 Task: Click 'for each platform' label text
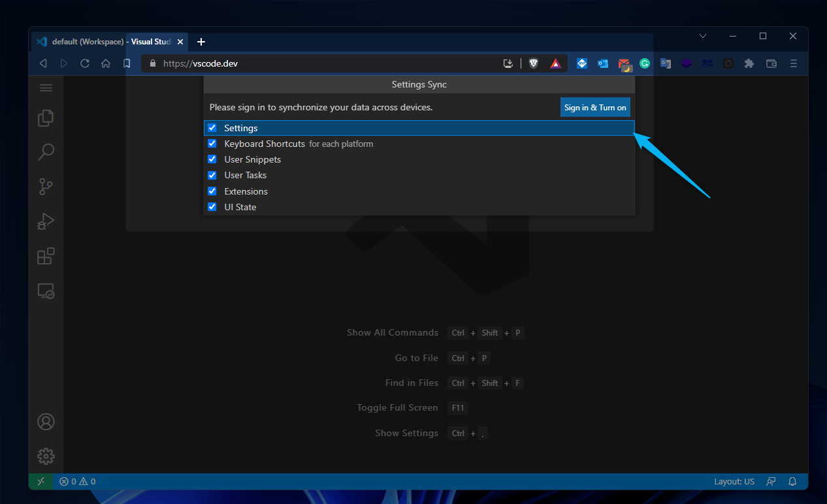(x=341, y=144)
